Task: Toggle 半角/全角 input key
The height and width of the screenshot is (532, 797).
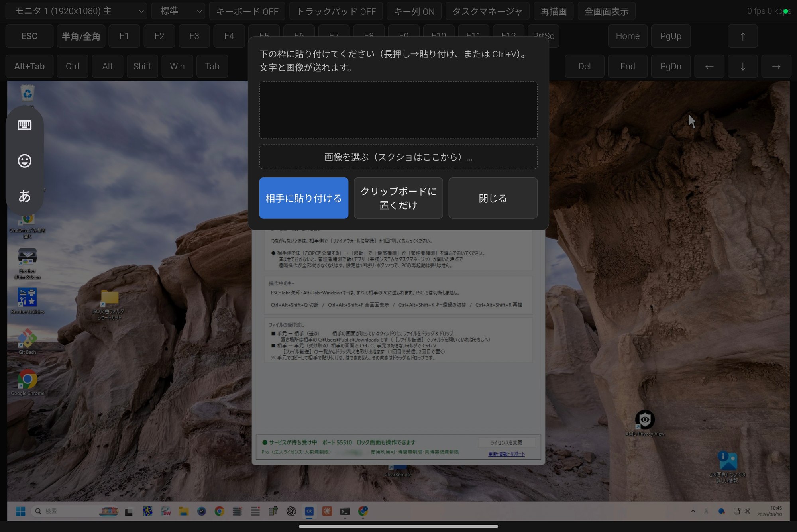Action: [x=81, y=36]
